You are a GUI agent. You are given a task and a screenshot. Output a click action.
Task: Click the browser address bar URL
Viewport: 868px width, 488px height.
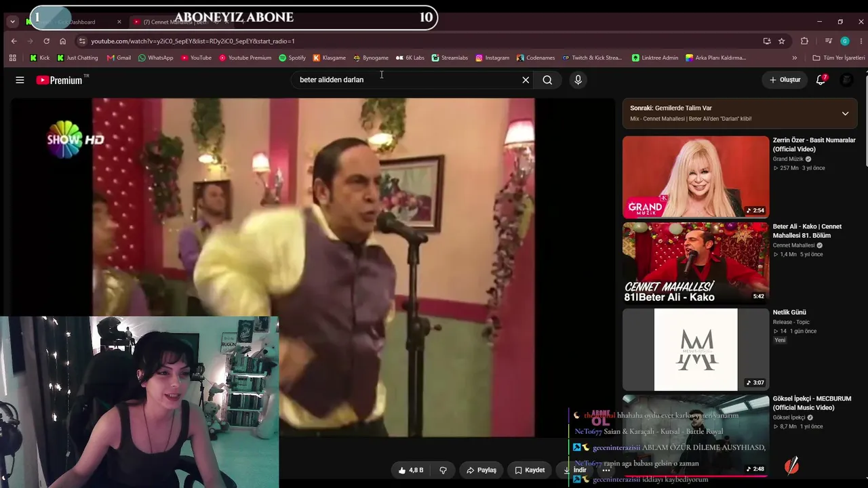(x=193, y=41)
